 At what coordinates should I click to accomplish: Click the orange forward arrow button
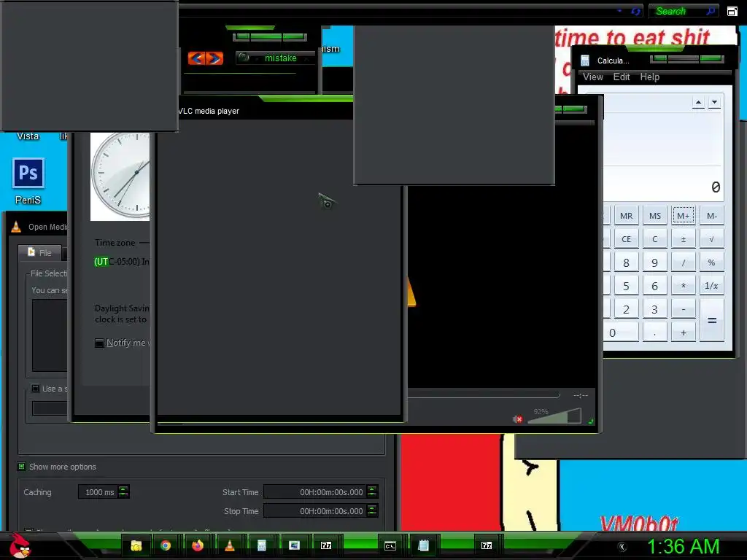click(x=214, y=58)
